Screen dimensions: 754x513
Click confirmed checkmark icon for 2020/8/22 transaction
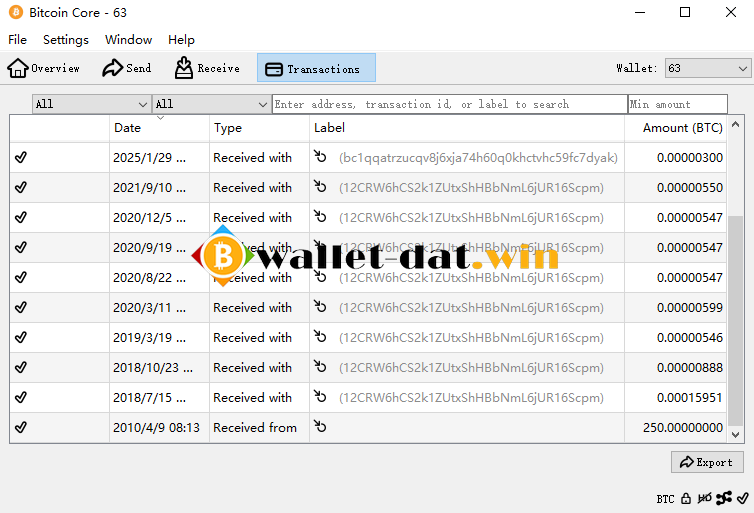[x=21, y=277]
